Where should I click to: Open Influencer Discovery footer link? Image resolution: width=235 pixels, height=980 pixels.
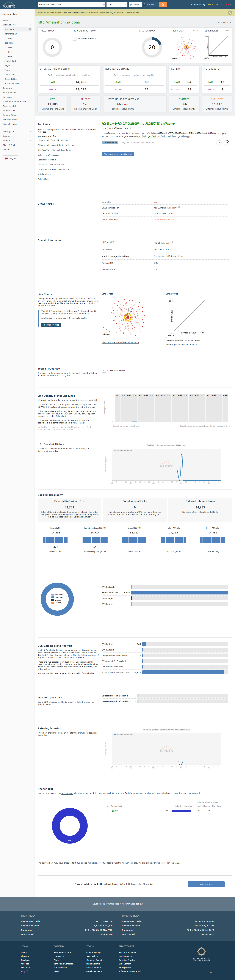click(130, 971)
